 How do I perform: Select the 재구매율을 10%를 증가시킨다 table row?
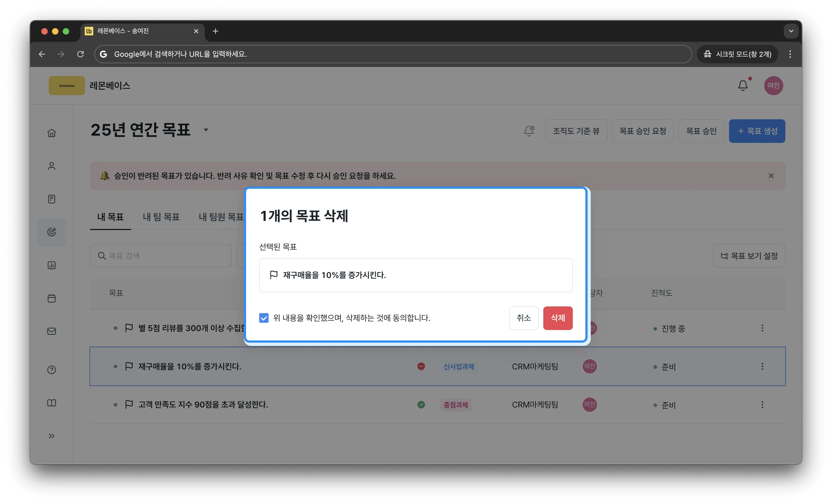click(438, 366)
